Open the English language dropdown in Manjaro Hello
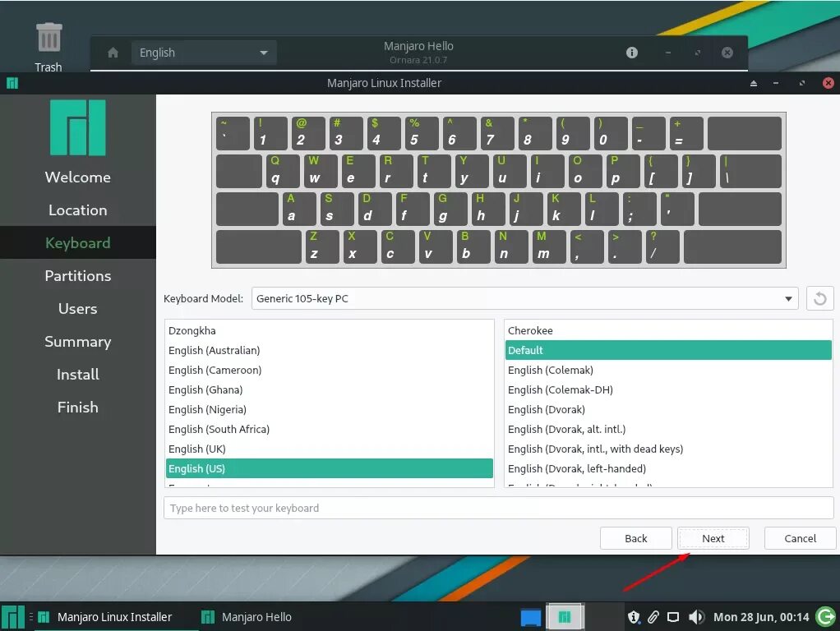This screenshot has height=631, width=840. tap(204, 53)
